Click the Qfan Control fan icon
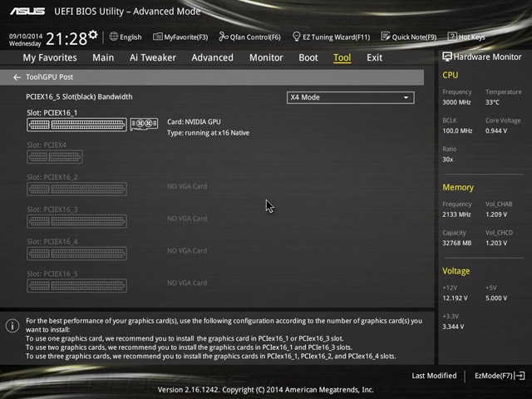This screenshot has height=399, width=532. click(x=224, y=37)
